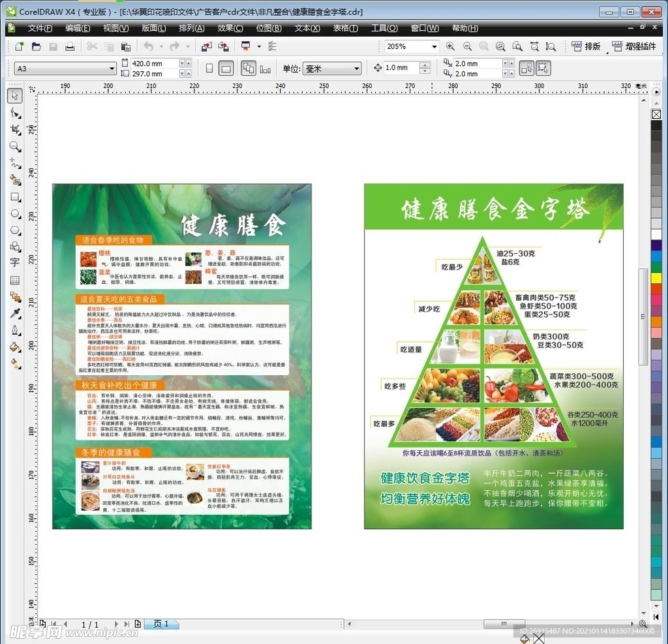
Task: Toggle landscape page orientation
Action: [x=225, y=68]
